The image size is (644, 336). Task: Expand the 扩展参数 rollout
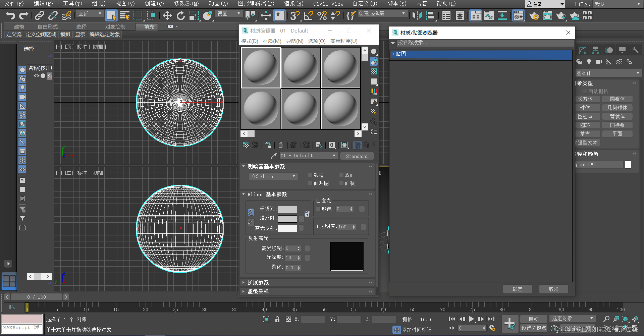[x=258, y=282]
